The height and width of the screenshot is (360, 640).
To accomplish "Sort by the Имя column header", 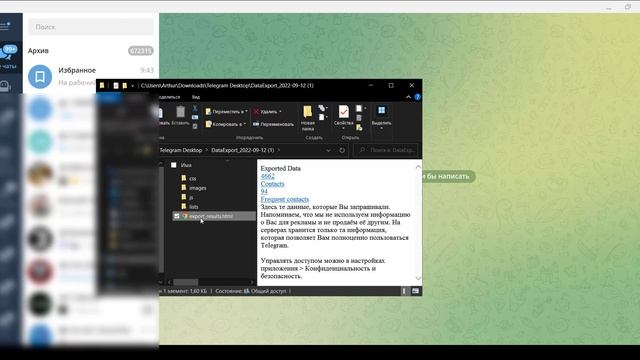I will pyautogui.click(x=186, y=165).
